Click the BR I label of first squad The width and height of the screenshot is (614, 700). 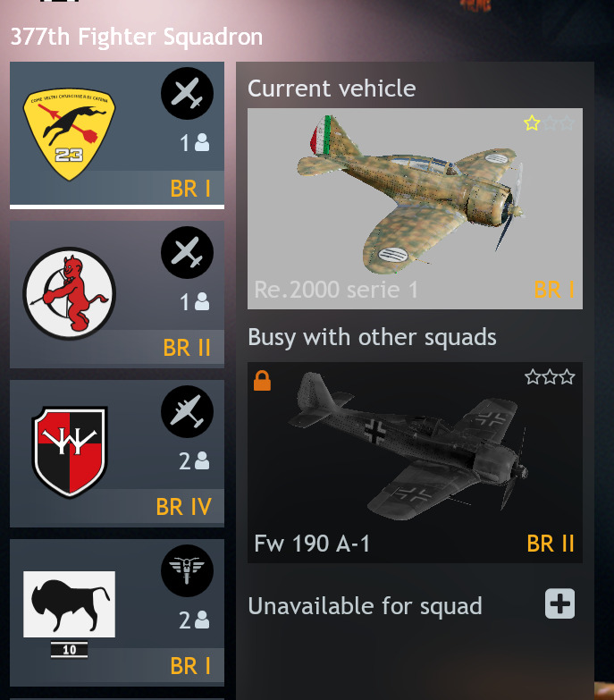tap(190, 189)
